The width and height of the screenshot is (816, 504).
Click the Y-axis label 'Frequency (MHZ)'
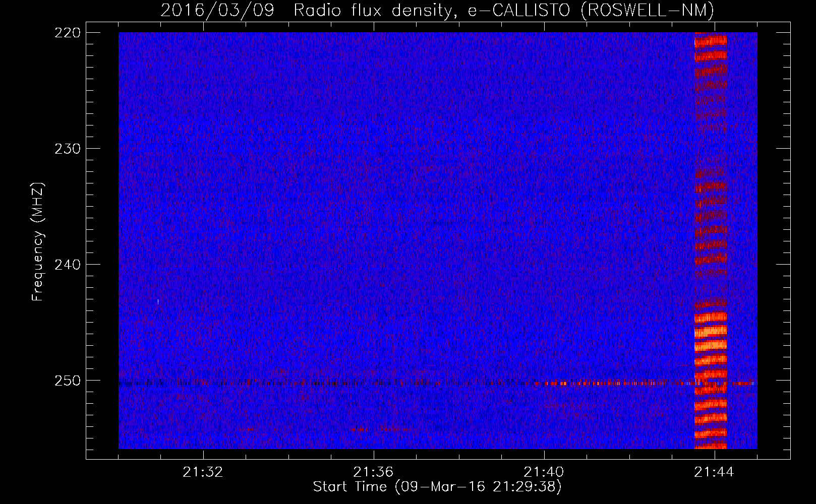pos(38,242)
